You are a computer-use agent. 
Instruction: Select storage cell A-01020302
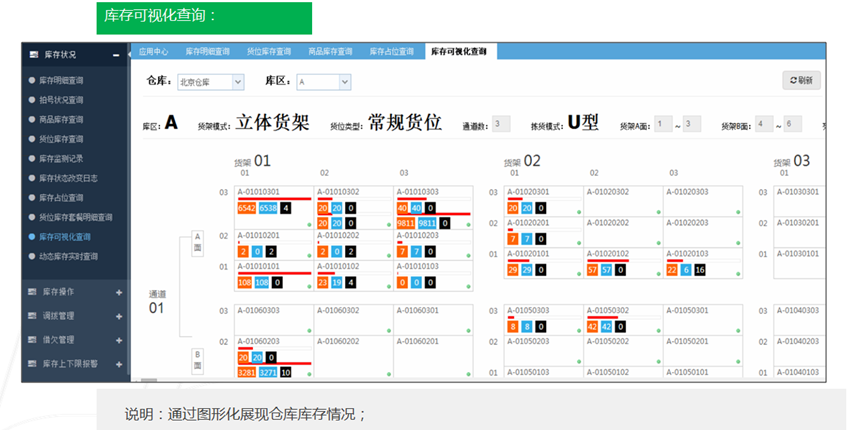[x=626, y=192]
